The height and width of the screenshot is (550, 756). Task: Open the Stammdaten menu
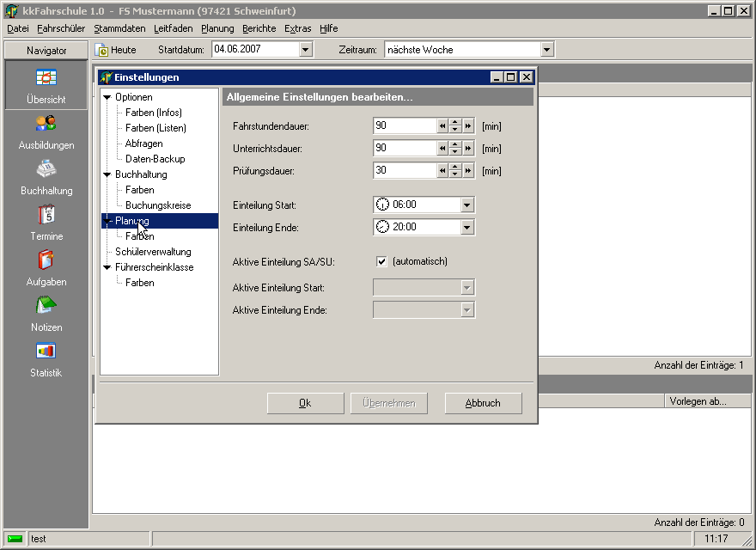[119, 28]
